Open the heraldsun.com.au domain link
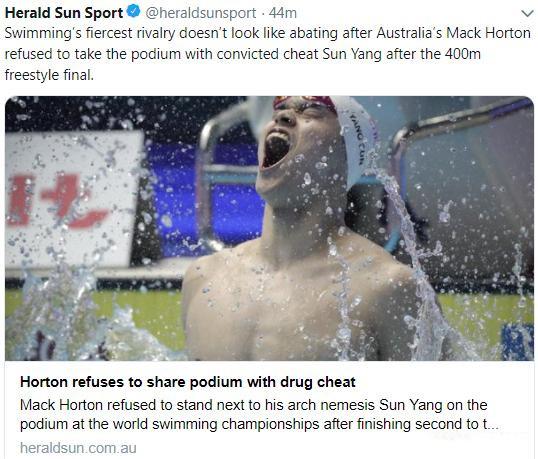This screenshot has height=459, width=538. 78,448
